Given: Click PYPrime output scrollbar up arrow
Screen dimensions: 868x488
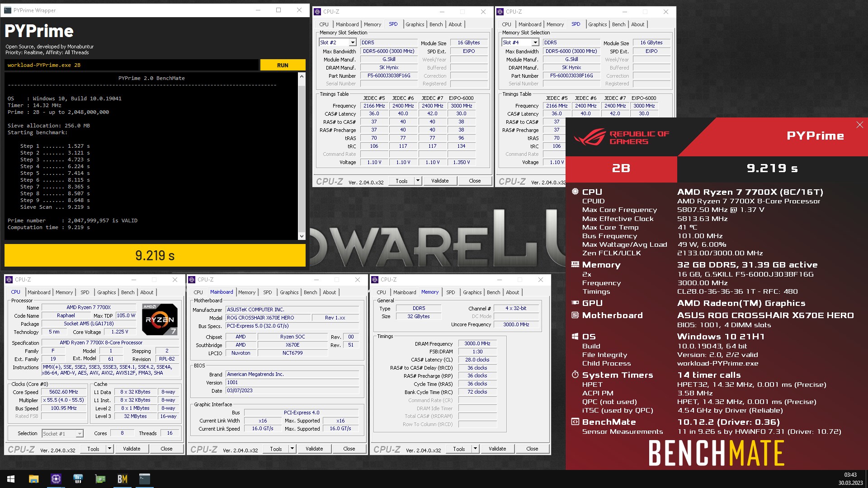Looking at the screenshot, I should tap(302, 76).
